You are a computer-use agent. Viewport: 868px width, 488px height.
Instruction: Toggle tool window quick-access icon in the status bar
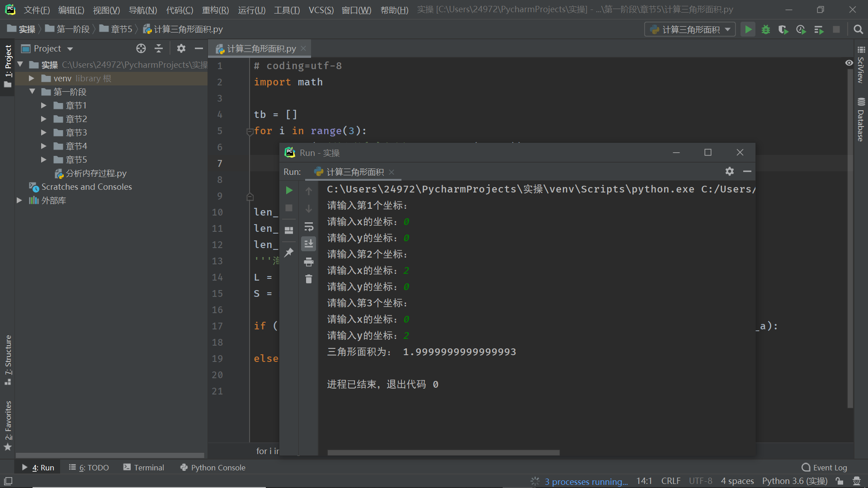click(x=8, y=481)
